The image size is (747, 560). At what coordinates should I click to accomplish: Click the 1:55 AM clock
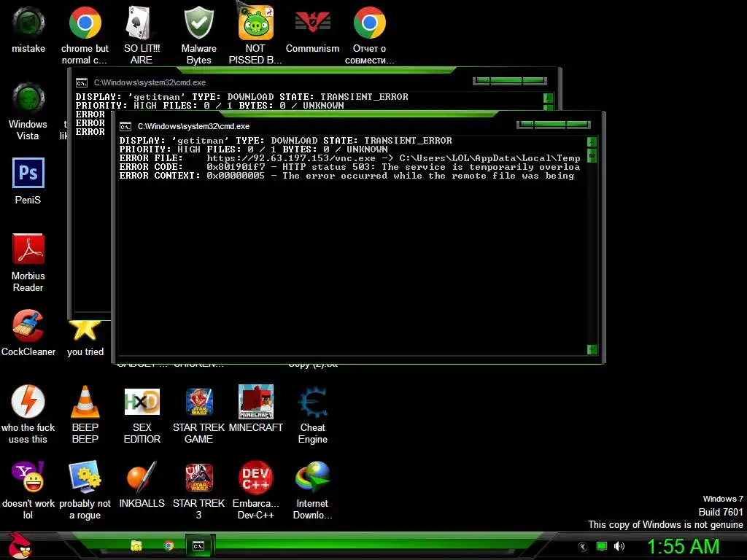tap(683, 546)
